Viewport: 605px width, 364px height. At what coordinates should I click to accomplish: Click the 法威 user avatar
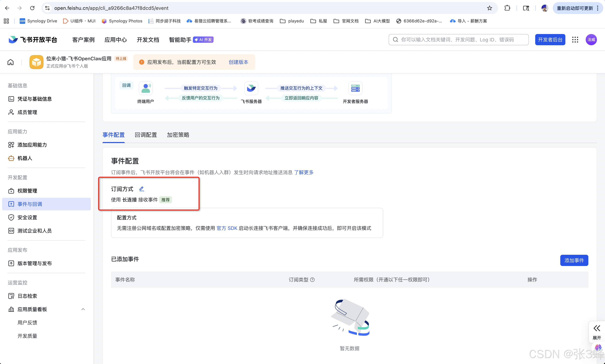[x=591, y=40]
